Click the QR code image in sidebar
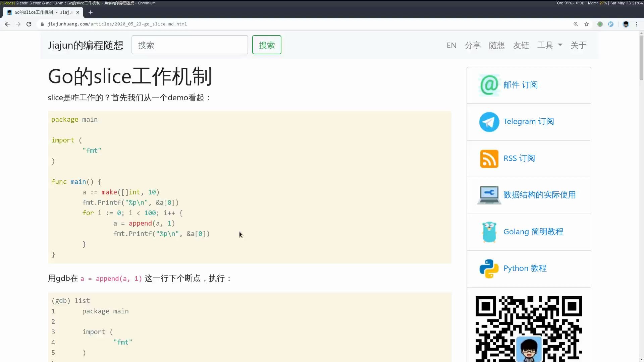The height and width of the screenshot is (362, 644). 529,329
